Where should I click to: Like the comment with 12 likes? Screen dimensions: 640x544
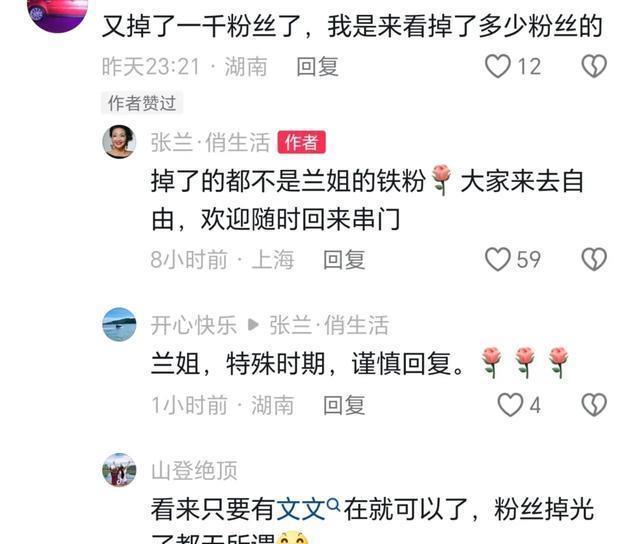pyautogui.click(x=498, y=66)
